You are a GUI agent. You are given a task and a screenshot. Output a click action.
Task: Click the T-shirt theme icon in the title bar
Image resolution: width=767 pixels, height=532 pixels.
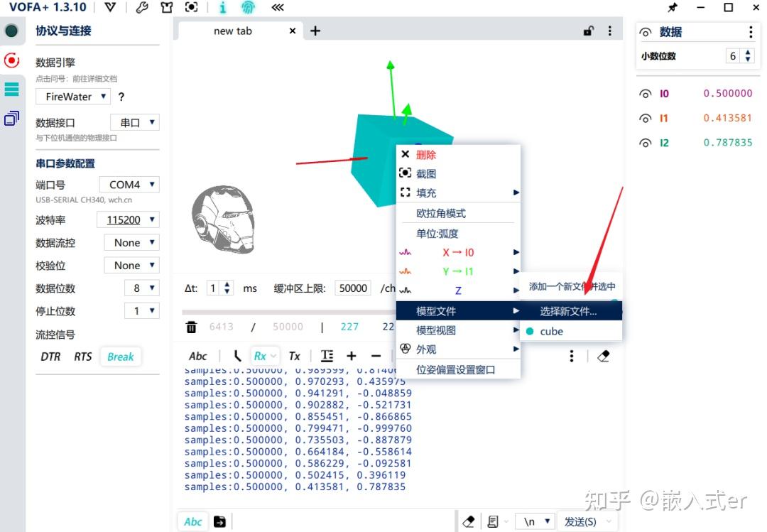coord(167,8)
